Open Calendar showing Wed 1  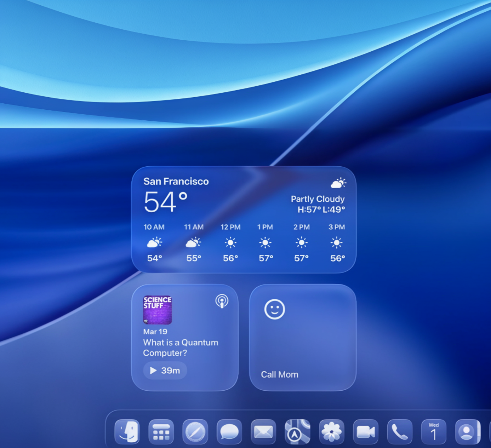(x=434, y=431)
